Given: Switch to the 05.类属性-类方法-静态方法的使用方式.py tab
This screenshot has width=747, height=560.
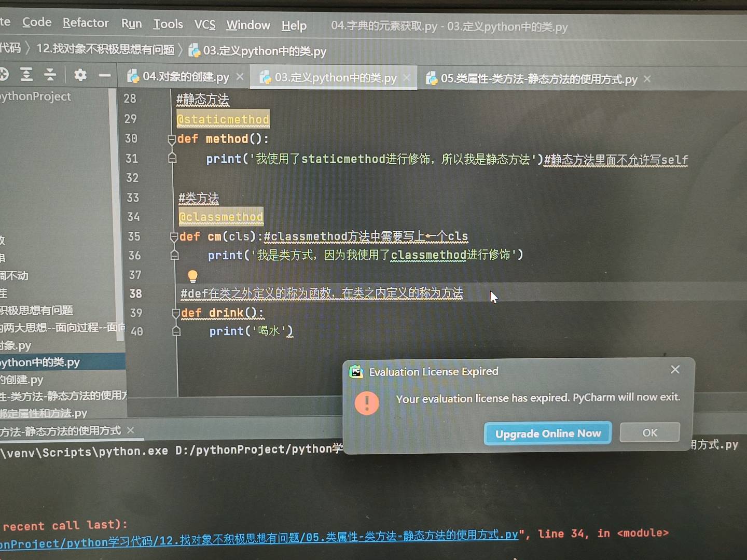Looking at the screenshot, I should pyautogui.click(x=539, y=79).
